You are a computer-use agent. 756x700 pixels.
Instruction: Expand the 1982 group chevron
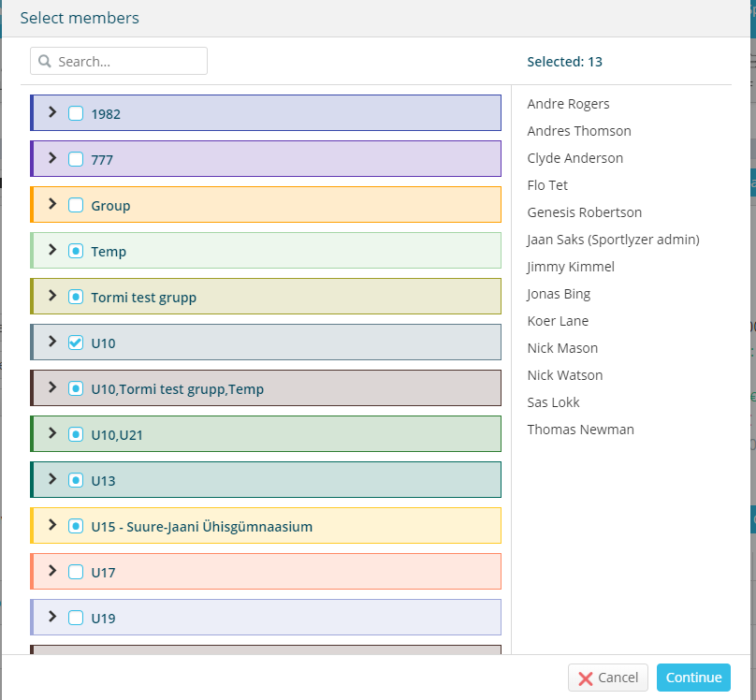click(52, 112)
